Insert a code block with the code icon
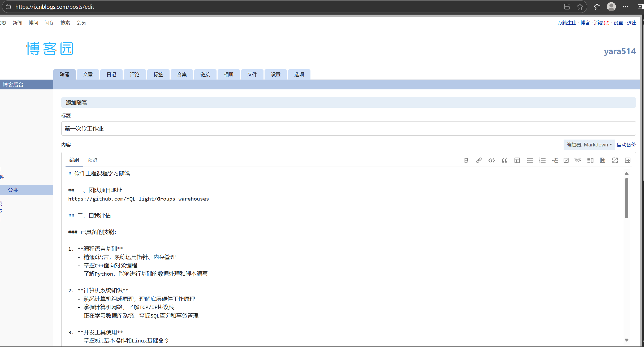The height and width of the screenshot is (347, 644). point(491,160)
